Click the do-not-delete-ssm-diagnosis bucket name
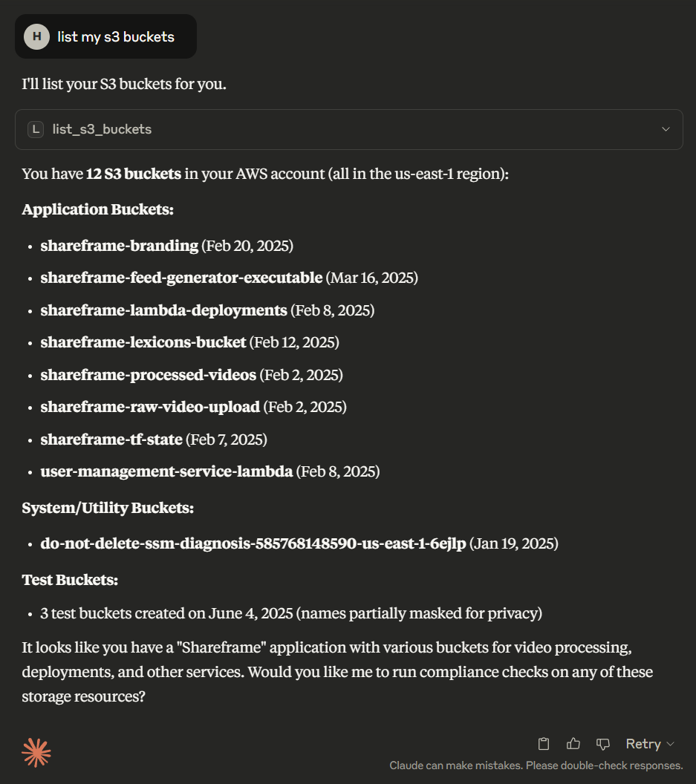This screenshot has height=784, width=696. click(x=253, y=543)
